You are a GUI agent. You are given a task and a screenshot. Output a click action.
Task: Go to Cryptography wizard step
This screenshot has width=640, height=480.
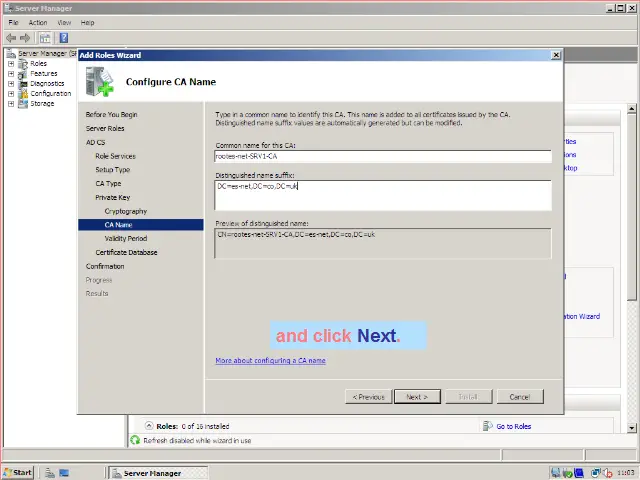tap(126, 211)
